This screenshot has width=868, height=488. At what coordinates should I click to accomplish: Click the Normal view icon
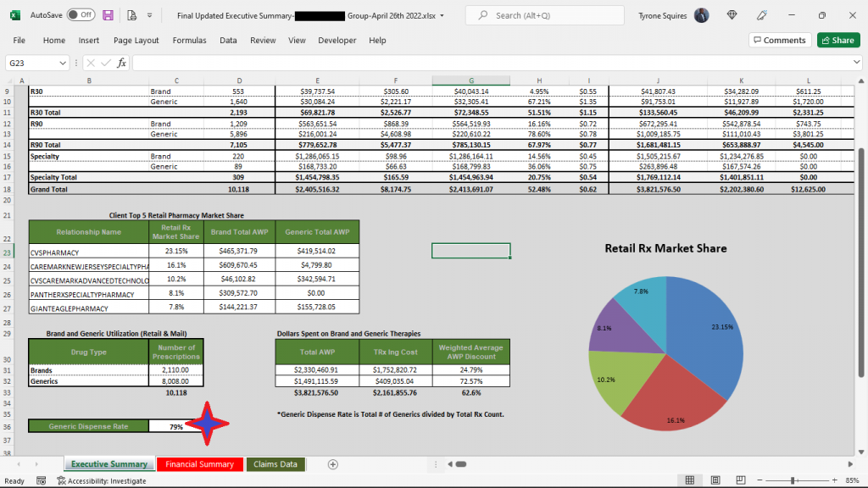[x=690, y=480]
